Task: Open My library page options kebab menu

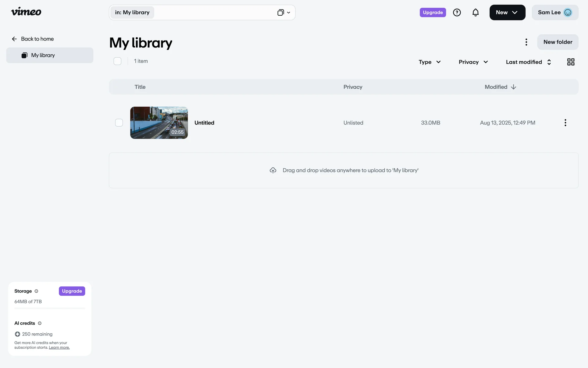Action: [x=526, y=42]
